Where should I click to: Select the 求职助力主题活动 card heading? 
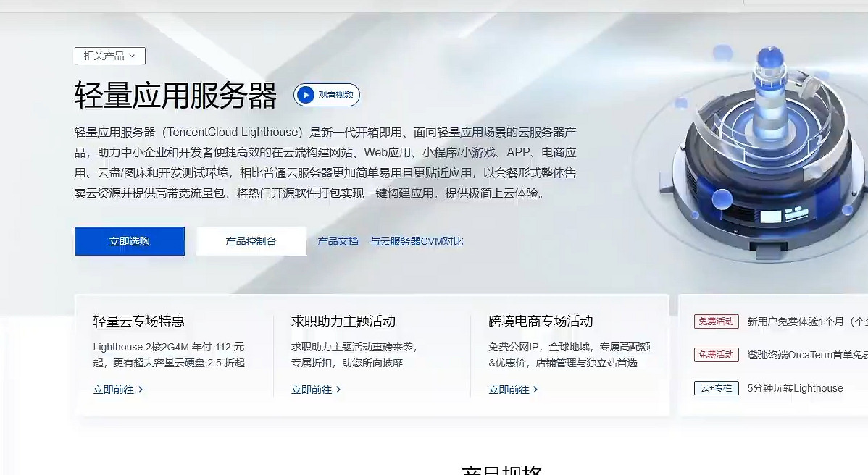coord(343,321)
